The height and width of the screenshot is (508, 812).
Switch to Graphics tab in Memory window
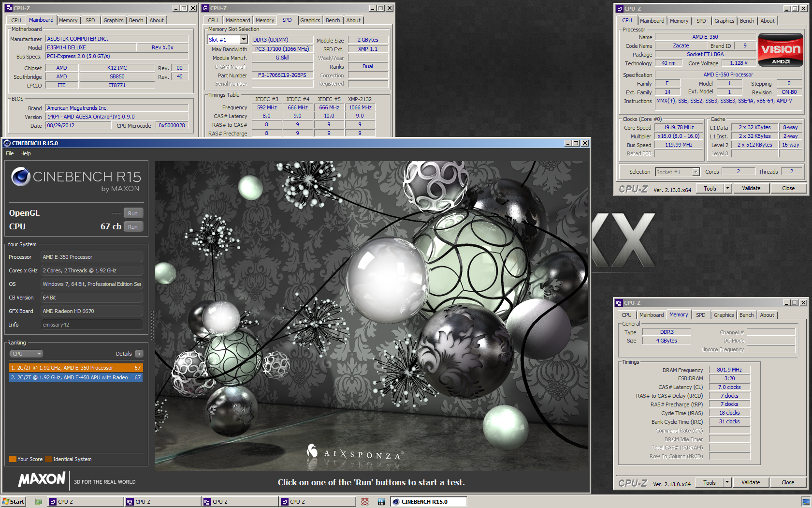[x=724, y=315]
